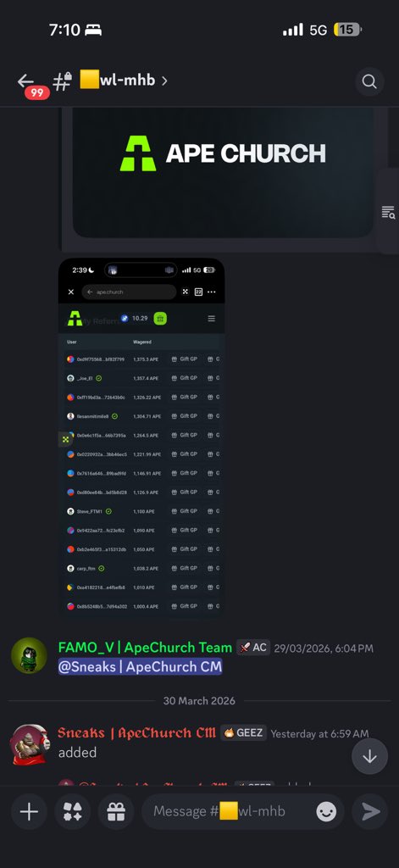Tap the battery indicator showing 15
399x868 pixels.
347,30
